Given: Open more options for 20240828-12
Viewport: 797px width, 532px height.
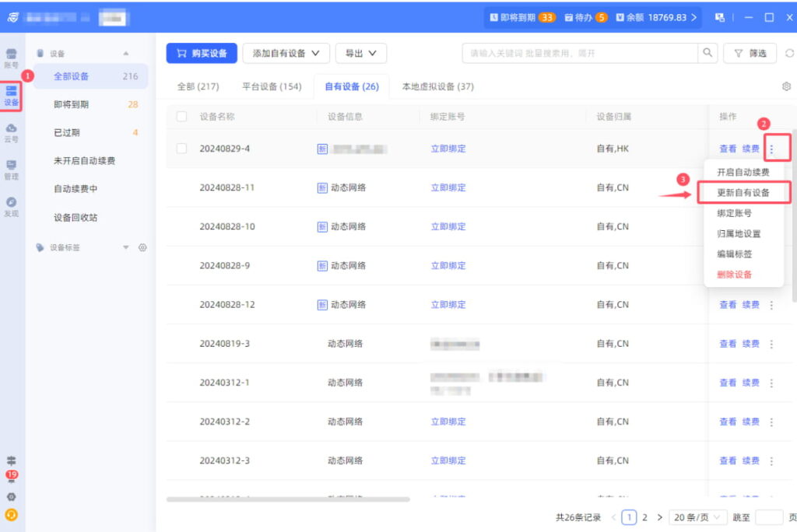Looking at the screenshot, I should tap(771, 305).
